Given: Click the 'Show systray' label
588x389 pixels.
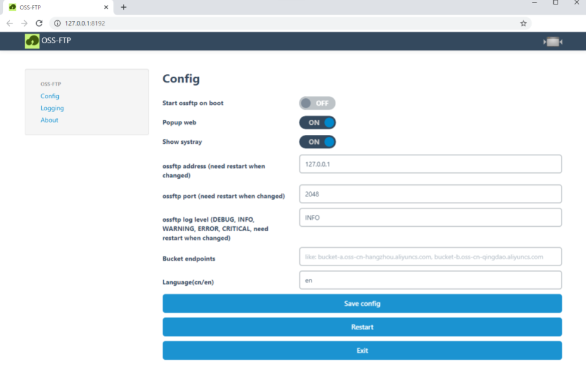Looking at the screenshot, I should point(182,142).
